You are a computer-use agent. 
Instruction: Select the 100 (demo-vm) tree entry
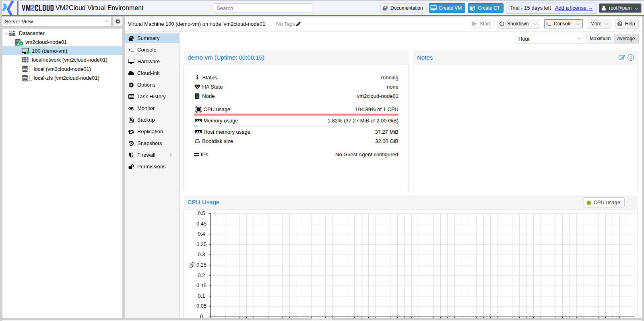click(62, 51)
